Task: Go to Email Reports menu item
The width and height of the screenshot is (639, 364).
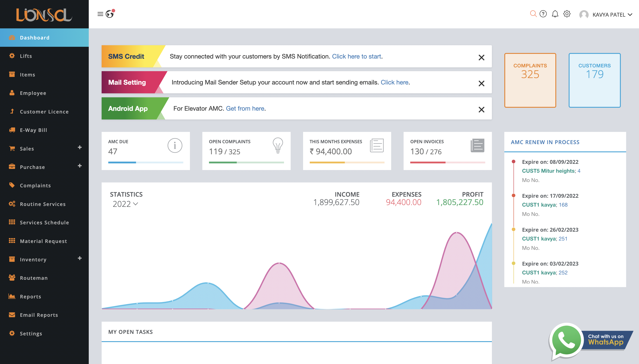Action: tap(39, 315)
